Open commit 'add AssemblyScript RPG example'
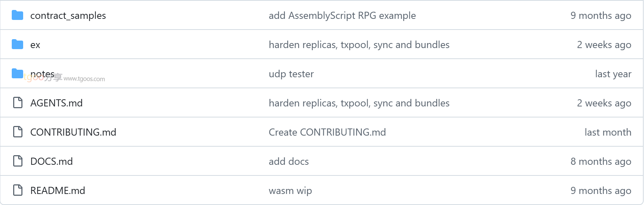Screen dimensions: 644x205 342,16
